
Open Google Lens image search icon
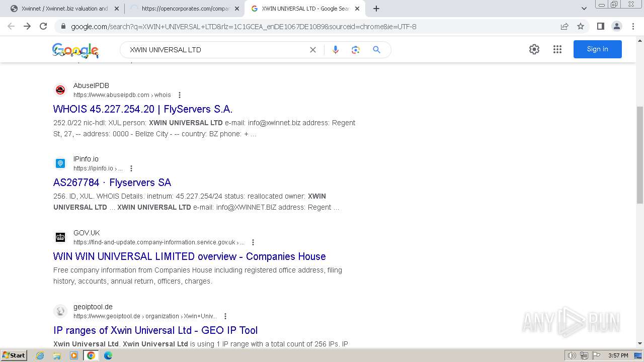356,50
